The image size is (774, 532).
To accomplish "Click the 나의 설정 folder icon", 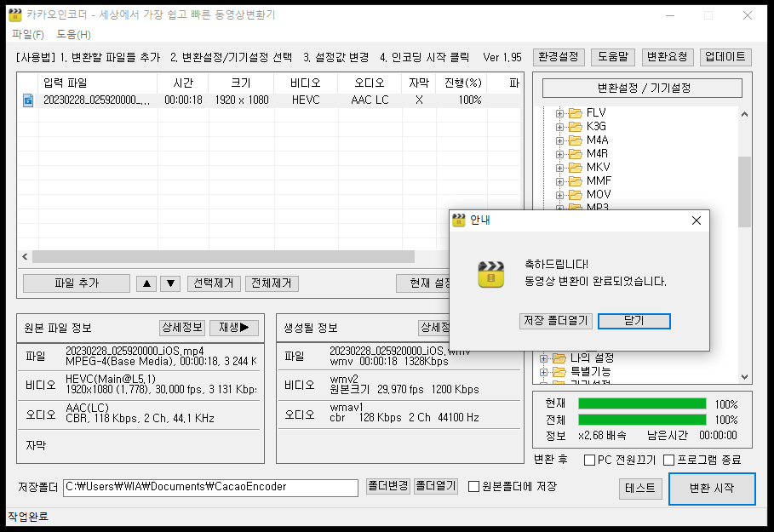I will [x=559, y=358].
